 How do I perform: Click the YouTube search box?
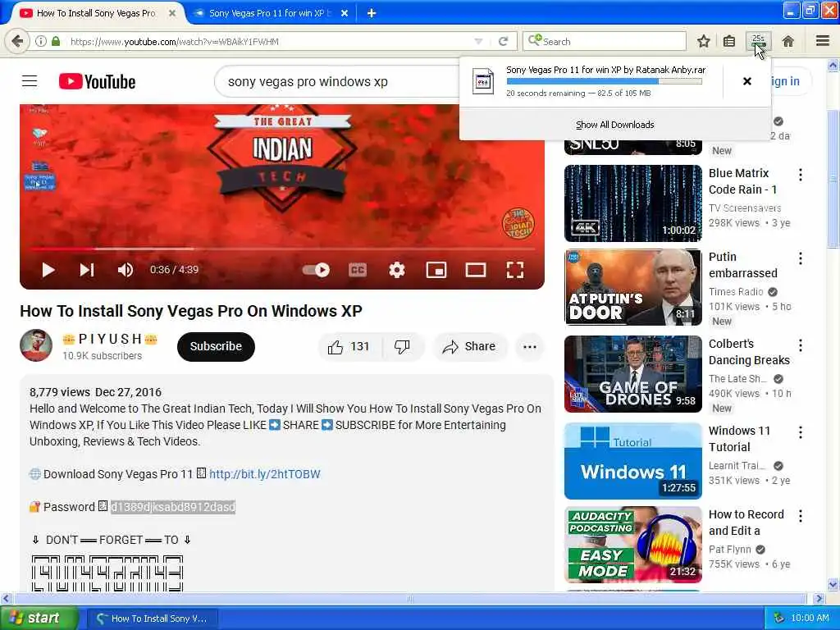[x=337, y=81]
